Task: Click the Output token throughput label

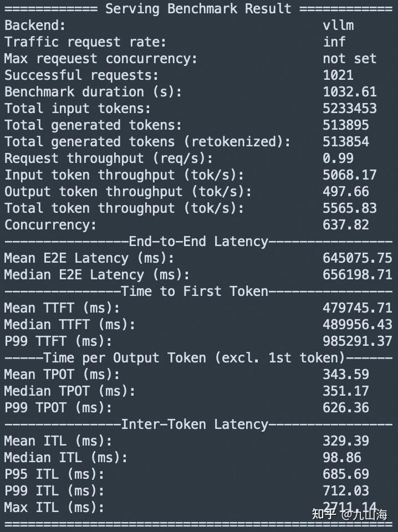Action: point(128,192)
